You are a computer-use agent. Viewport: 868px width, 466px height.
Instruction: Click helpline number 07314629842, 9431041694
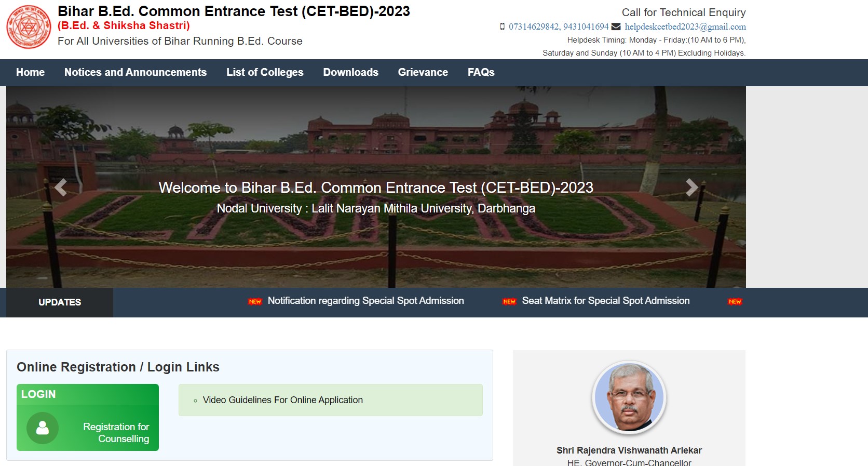[559, 26]
